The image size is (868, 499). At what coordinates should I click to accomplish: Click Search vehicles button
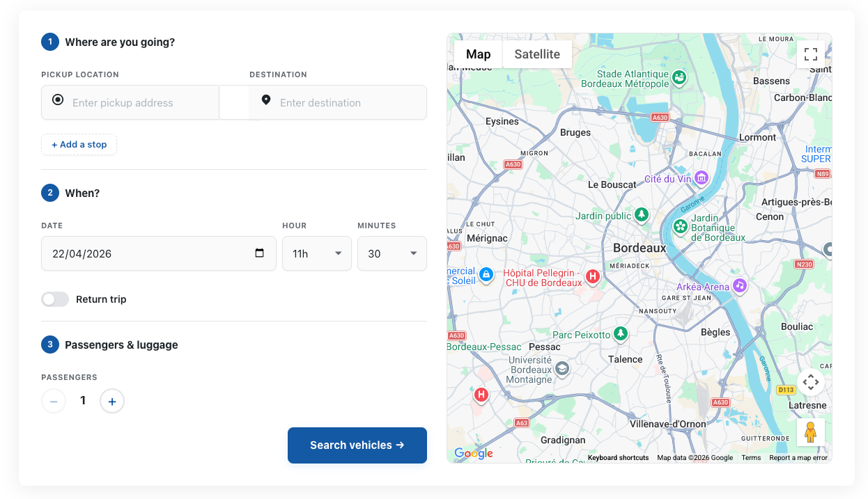pos(357,445)
